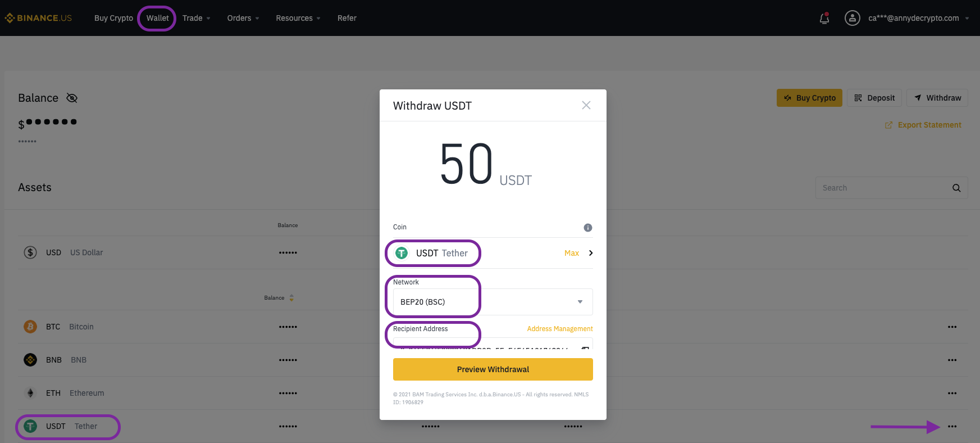Viewport: 980px width, 443px height.
Task: Click the yellow Buy Crypto button
Action: coord(809,98)
